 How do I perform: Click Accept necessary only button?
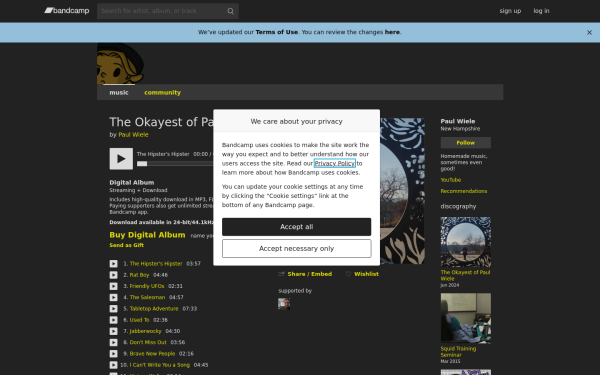coord(297,249)
